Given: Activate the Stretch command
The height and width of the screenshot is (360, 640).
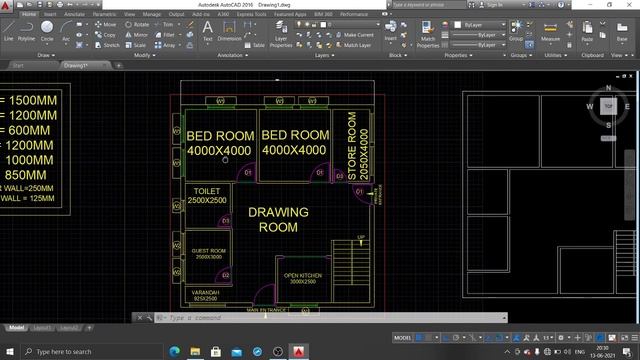Looking at the screenshot, I should [107, 45].
